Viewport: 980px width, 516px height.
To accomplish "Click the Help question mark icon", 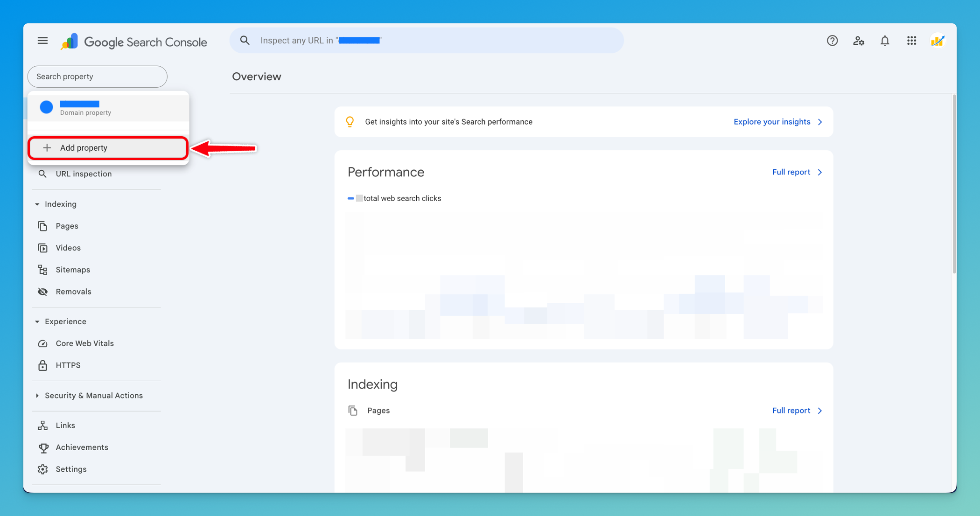I will [832, 41].
